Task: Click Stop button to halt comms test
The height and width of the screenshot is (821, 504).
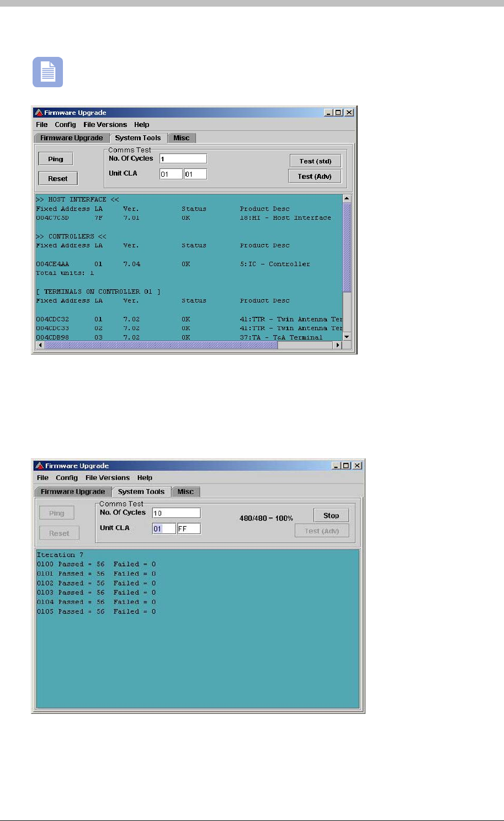Action: click(331, 516)
